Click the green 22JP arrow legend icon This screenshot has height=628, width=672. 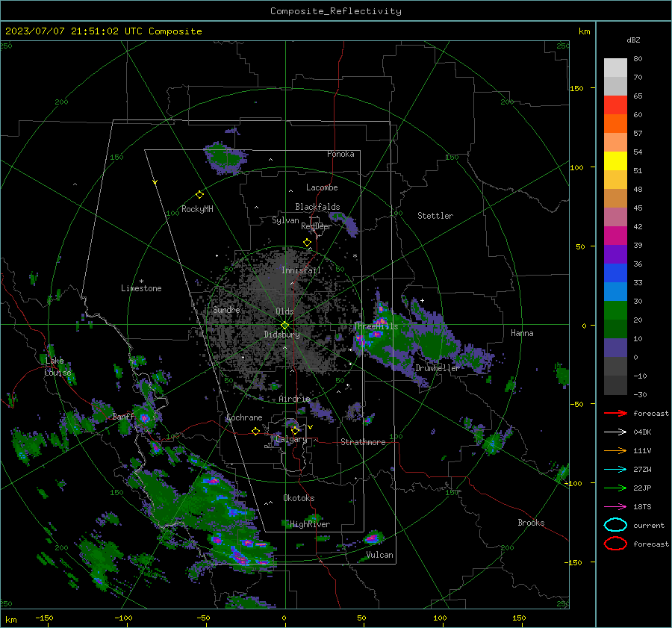615,488
